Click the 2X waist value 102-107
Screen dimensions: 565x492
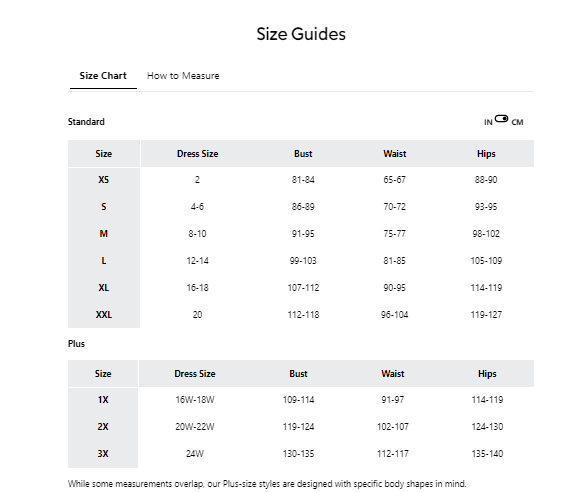(393, 427)
